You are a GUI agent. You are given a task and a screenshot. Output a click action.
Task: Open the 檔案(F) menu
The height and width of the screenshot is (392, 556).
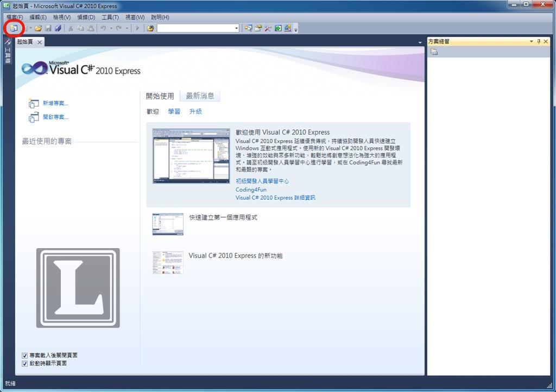[x=15, y=17]
